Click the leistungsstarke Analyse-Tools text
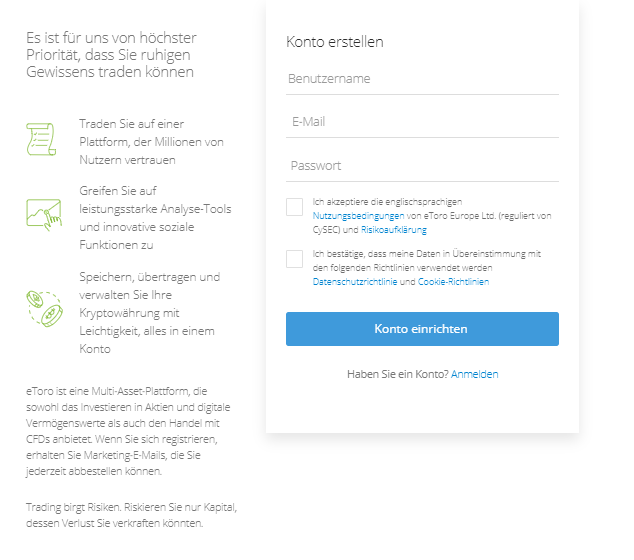Screen dimensions: 634x560 [x=155, y=209]
